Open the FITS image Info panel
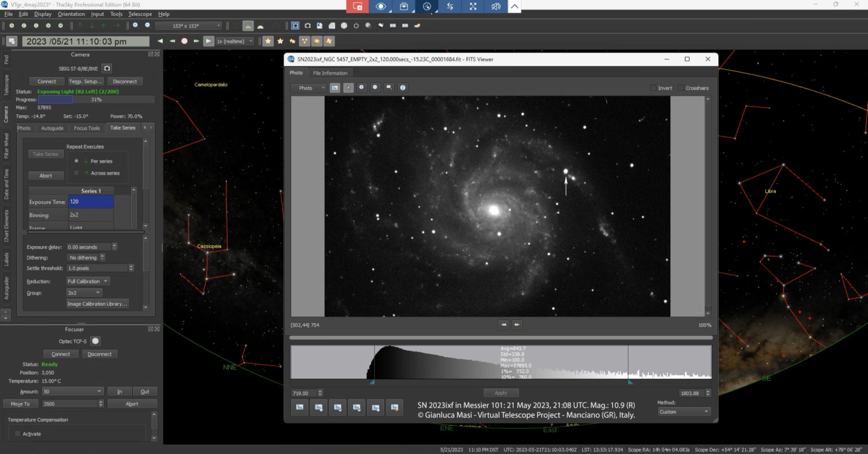 pos(402,88)
